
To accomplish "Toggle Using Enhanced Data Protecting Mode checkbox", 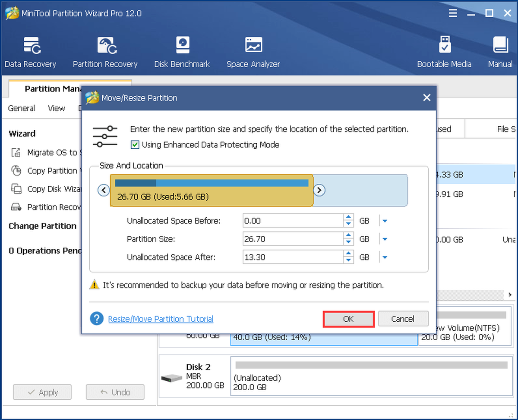I will click(135, 145).
